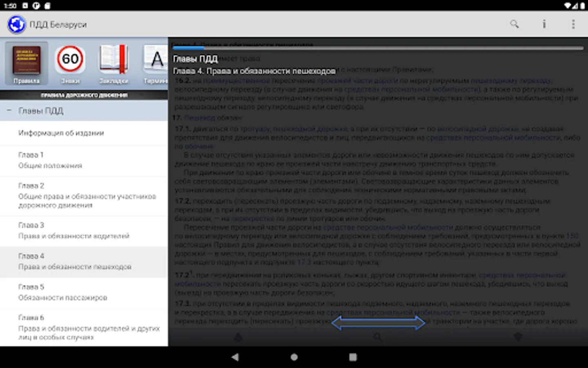Image resolution: width=588 pixels, height=368 pixels.
Task: Select Глава 2 Общие права и обязанности участников
Action: (x=84, y=195)
